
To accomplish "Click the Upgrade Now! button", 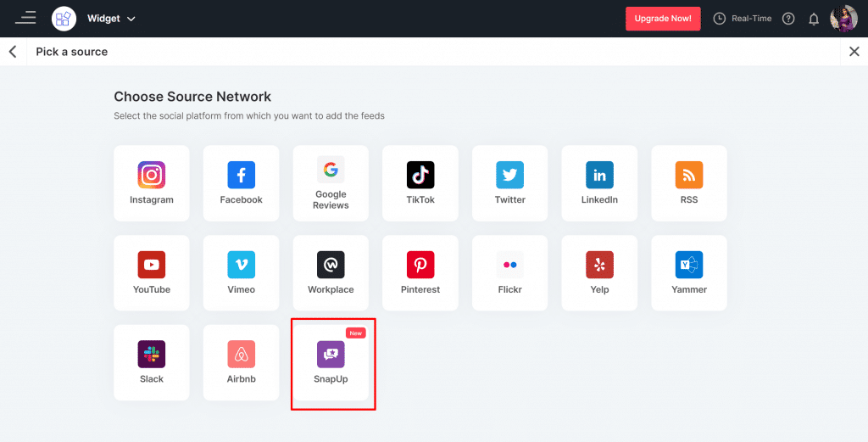I will click(x=663, y=19).
